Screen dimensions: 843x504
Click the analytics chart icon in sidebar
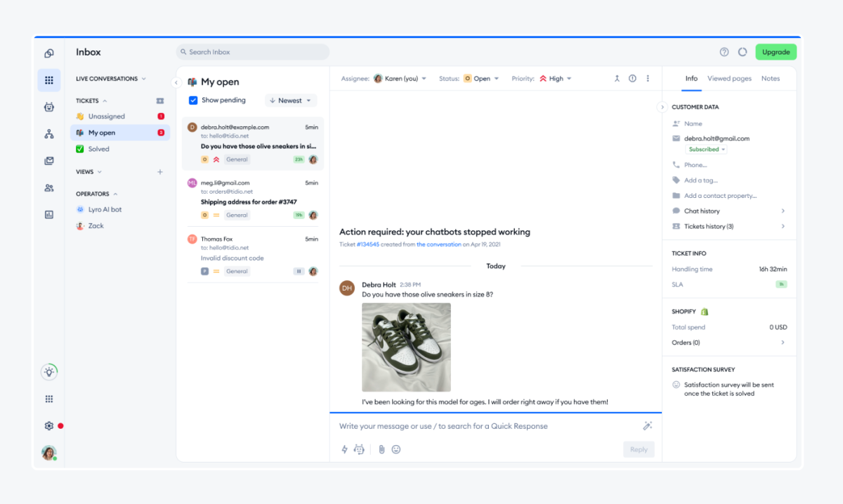click(x=48, y=215)
